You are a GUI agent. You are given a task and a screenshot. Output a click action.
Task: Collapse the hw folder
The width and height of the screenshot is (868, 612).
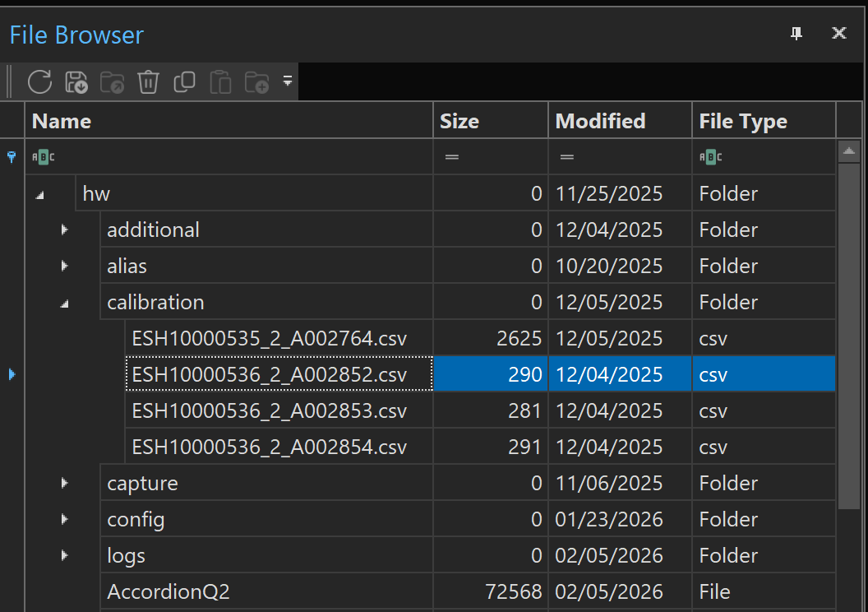pyautogui.click(x=40, y=195)
